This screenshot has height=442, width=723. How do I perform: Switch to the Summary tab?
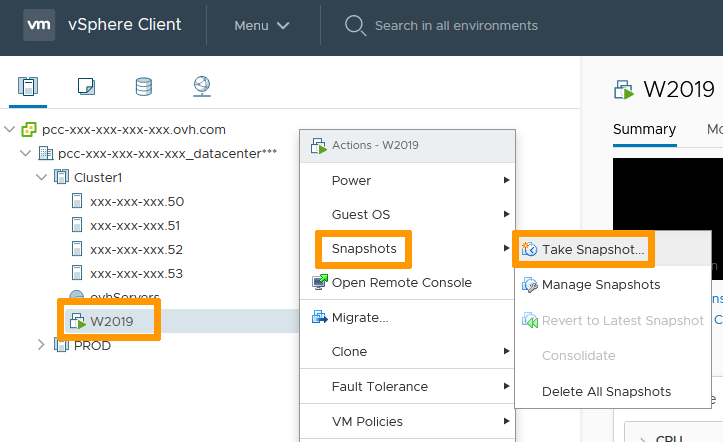[644, 129]
